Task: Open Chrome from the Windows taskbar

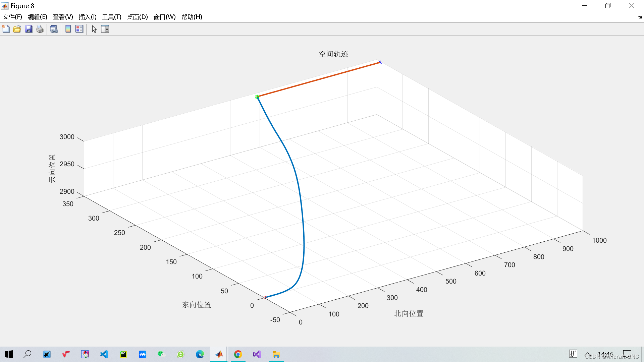Action: (238, 354)
